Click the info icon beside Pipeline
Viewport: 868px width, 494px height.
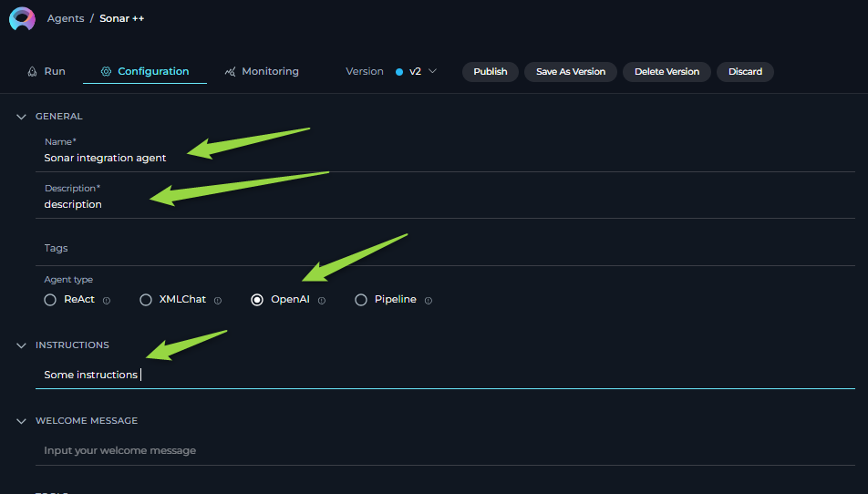pos(428,301)
